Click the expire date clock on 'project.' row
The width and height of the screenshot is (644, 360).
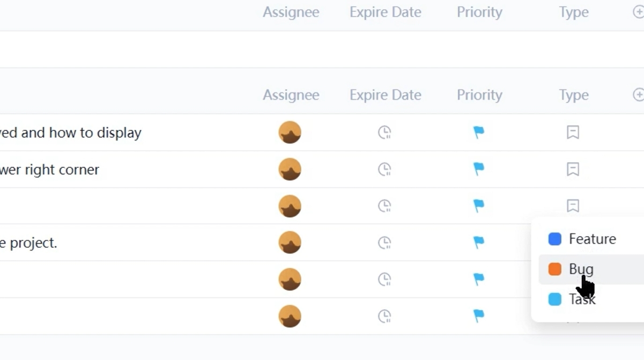click(384, 243)
